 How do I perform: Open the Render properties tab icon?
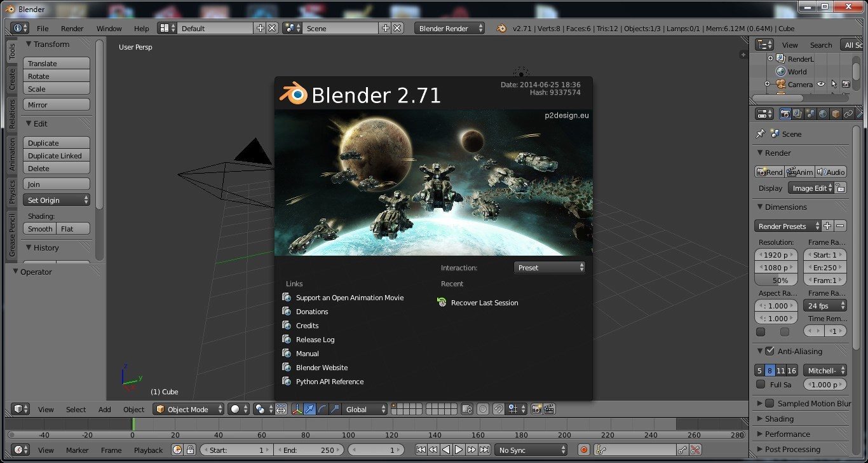pyautogui.click(x=785, y=114)
